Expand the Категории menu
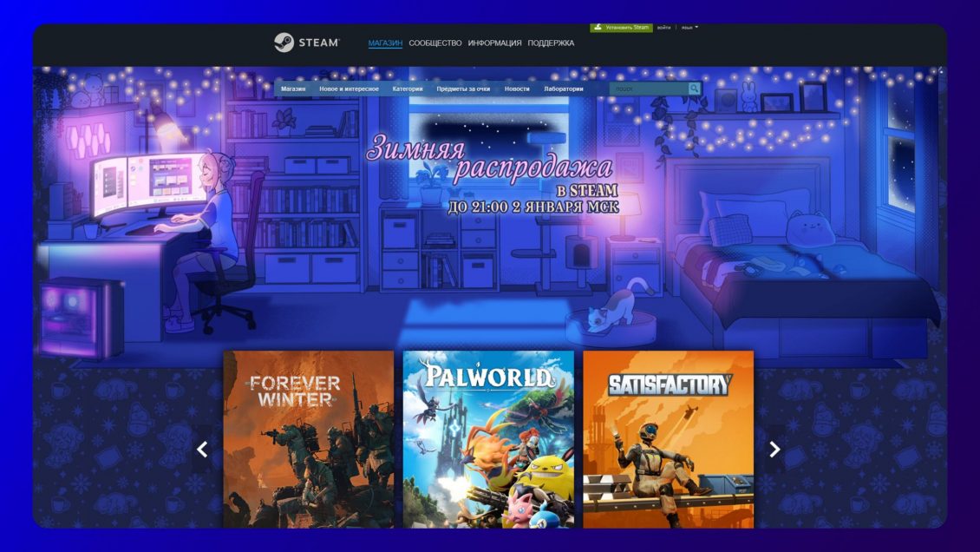 point(407,89)
